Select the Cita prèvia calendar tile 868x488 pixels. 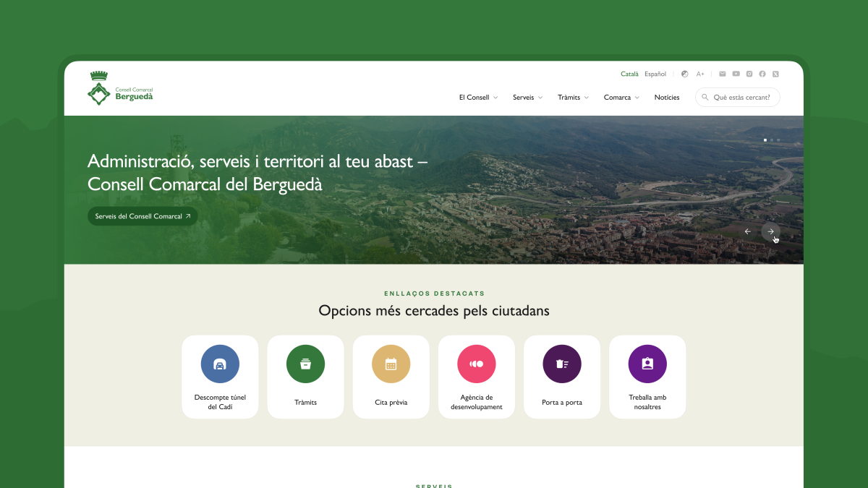(x=391, y=377)
